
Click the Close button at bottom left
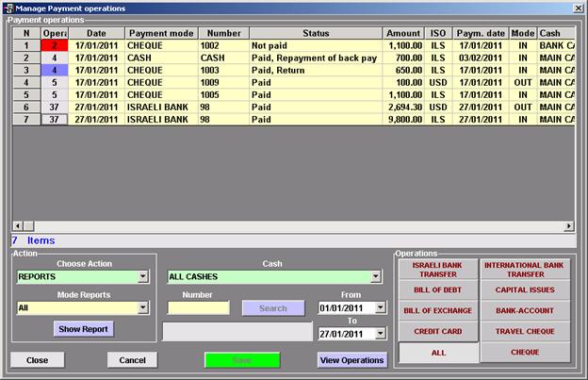pos(38,360)
